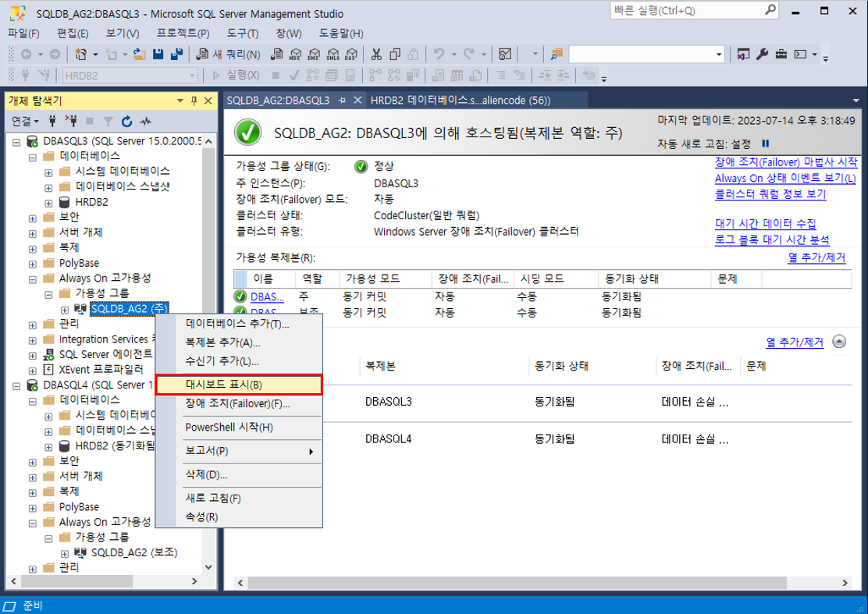
Task: Click Object Explorer Connect plug icon
Action: (52, 121)
